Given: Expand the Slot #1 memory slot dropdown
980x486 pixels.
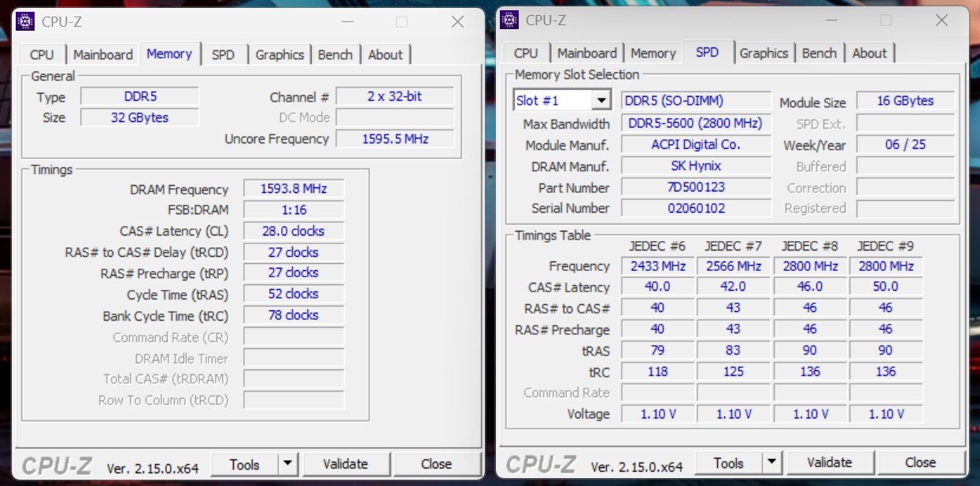Looking at the screenshot, I should pyautogui.click(x=601, y=101).
